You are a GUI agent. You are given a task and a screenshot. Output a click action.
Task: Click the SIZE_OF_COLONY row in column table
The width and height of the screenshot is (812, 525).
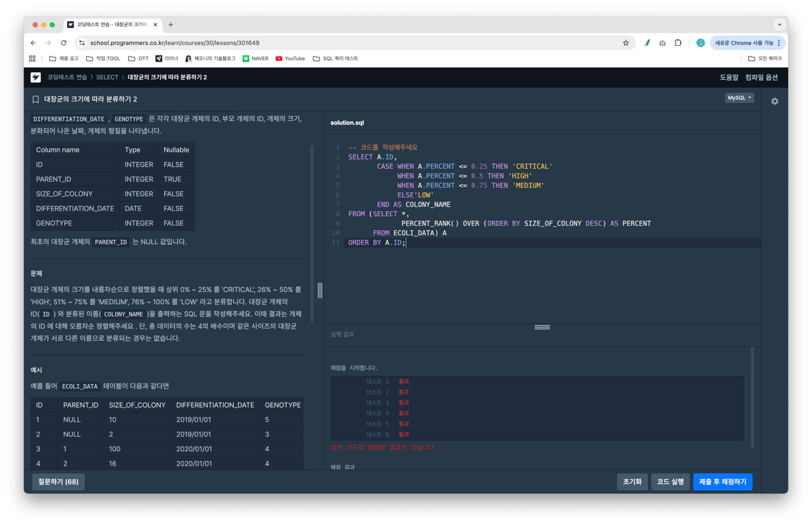[x=112, y=194]
